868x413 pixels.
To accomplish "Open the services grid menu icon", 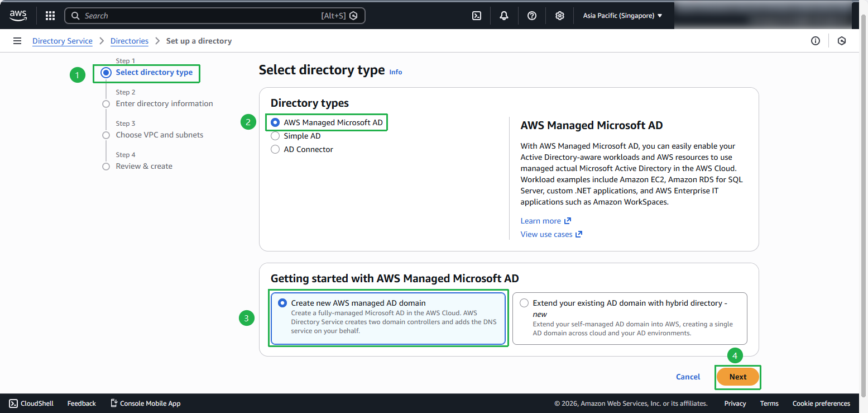I will [x=50, y=16].
